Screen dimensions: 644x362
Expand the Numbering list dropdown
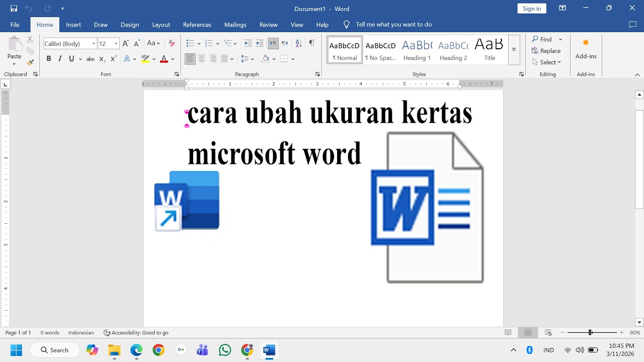pyautogui.click(x=218, y=44)
